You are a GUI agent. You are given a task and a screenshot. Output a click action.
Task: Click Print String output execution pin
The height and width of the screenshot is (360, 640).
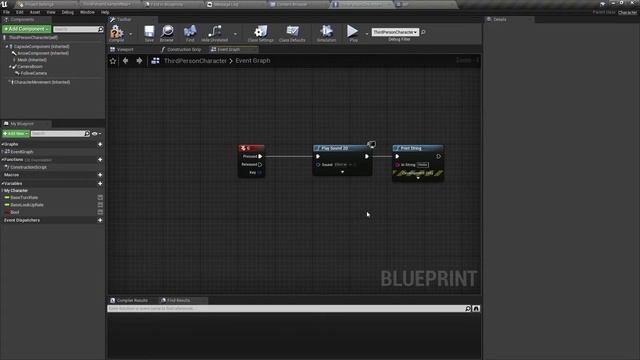click(438, 156)
